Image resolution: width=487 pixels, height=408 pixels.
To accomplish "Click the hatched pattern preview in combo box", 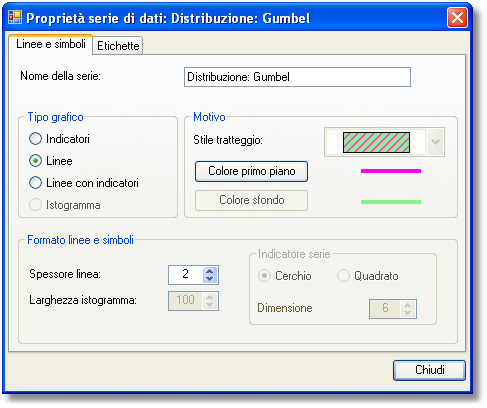I will pyautogui.click(x=376, y=142).
